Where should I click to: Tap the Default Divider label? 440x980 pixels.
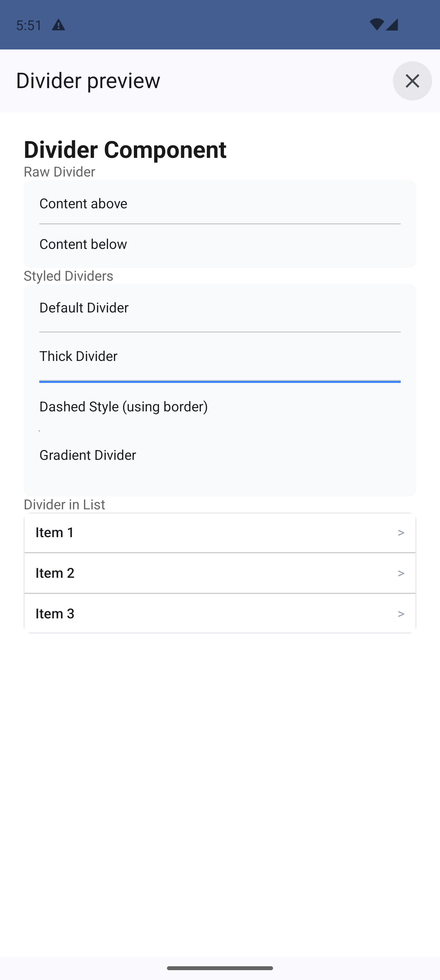pyautogui.click(x=84, y=308)
